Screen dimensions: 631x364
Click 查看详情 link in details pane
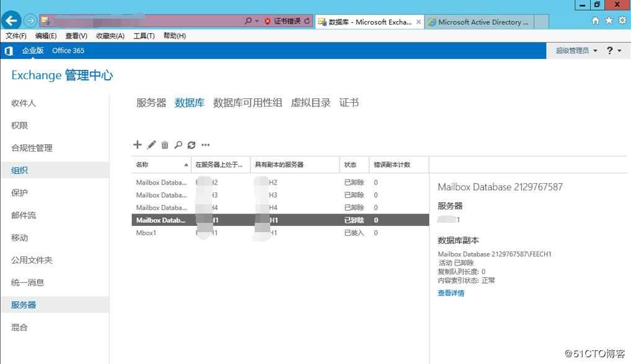(x=451, y=293)
